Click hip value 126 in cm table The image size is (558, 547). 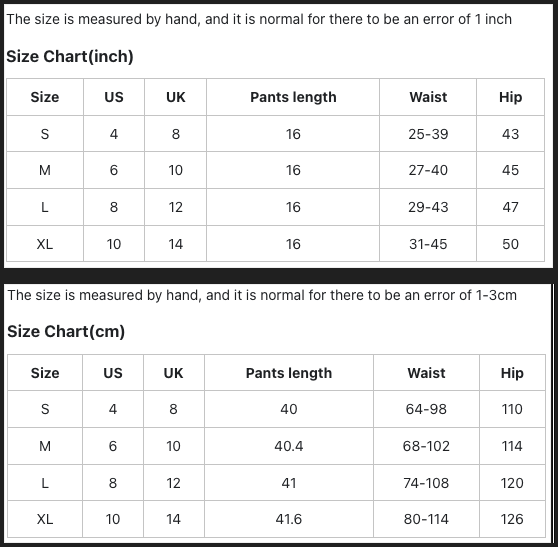tap(512, 519)
